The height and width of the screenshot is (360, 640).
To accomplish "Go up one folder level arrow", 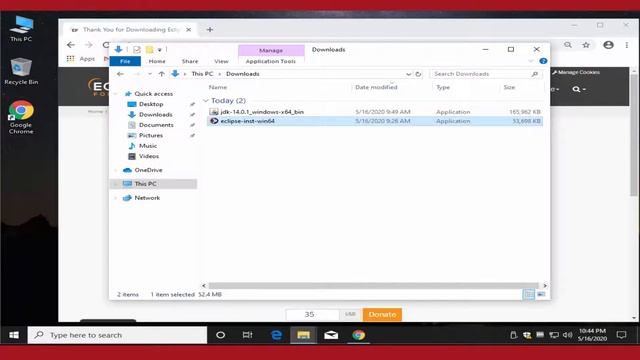I will 162,74.
